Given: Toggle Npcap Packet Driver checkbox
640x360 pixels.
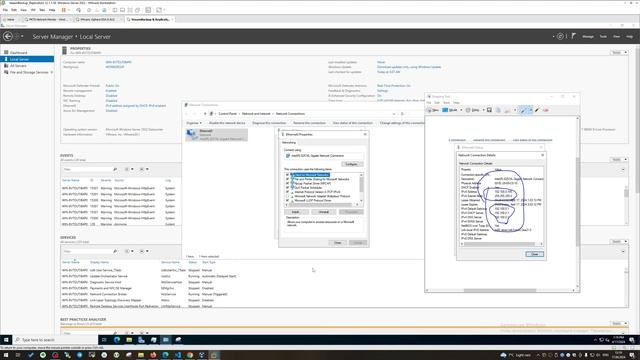Looking at the screenshot, I should click(x=287, y=183).
